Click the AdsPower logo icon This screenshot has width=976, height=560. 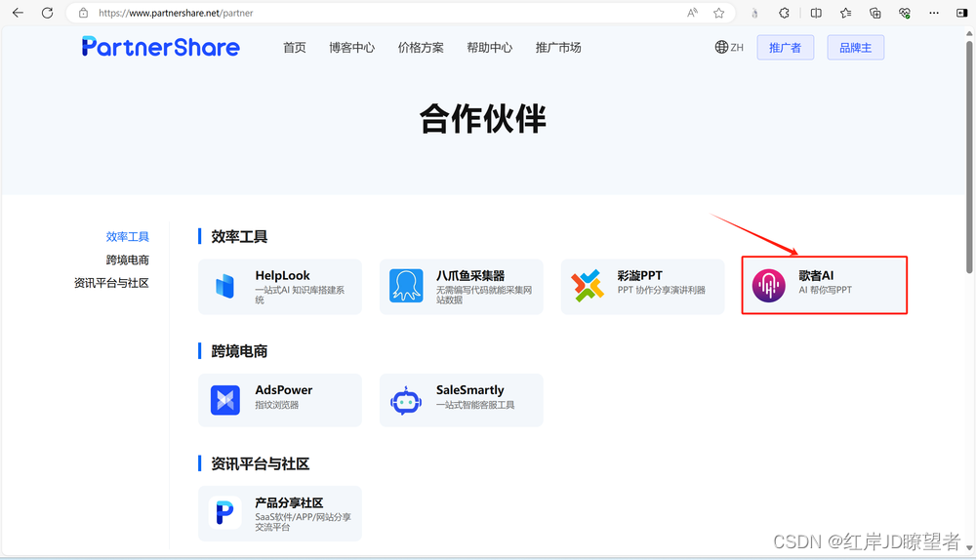click(225, 400)
